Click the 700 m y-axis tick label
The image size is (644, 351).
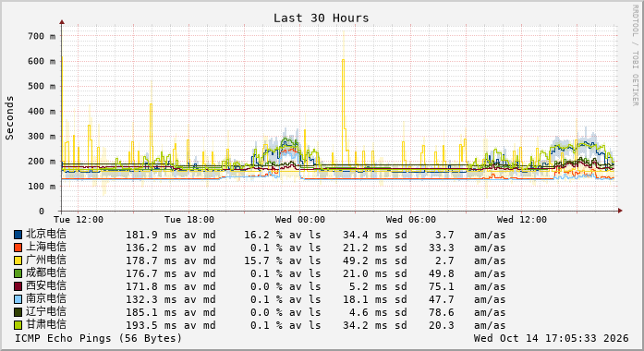[42, 36]
